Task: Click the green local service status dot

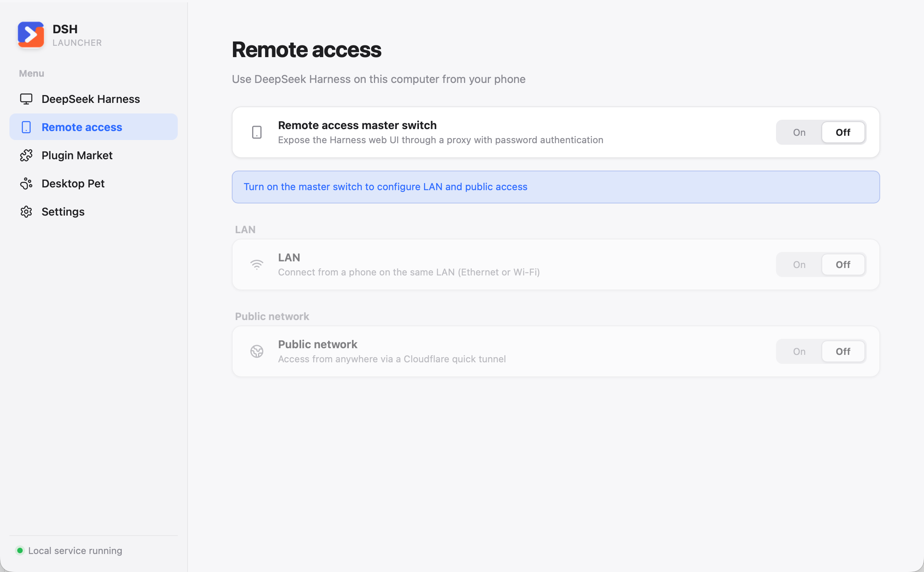Action: point(20,550)
